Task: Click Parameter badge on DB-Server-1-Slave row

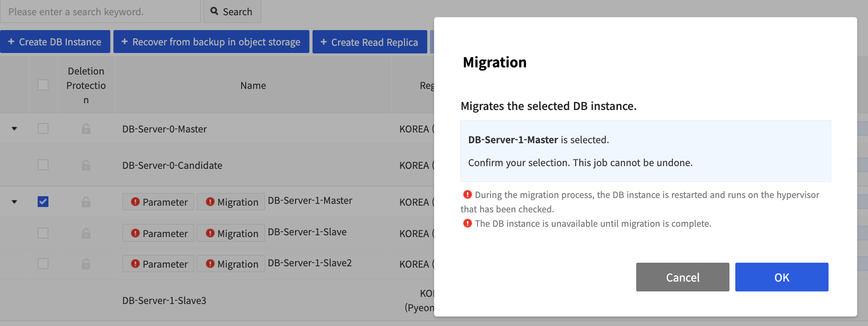Action: (x=158, y=233)
